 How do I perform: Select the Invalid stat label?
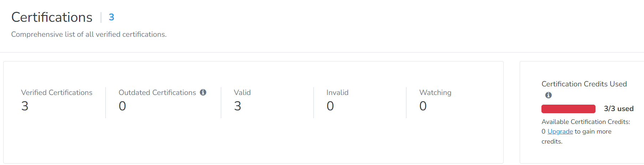[x=337, y=92]
